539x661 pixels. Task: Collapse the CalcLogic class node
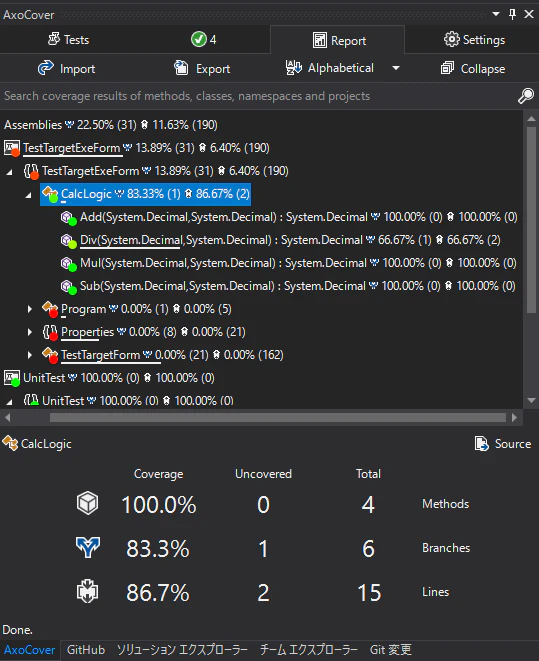point(29,195)
